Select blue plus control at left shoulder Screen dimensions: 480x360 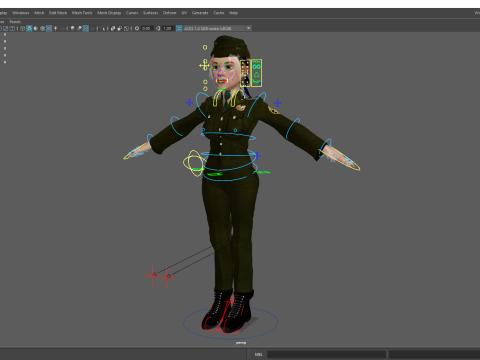point(189,102)
